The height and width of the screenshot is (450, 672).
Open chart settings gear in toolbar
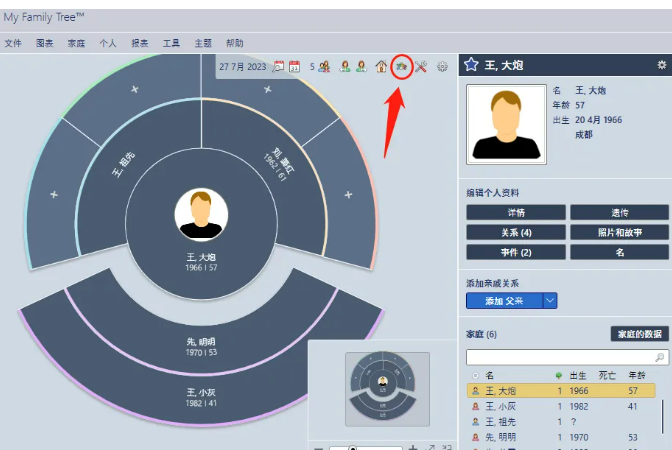point(442,67)
